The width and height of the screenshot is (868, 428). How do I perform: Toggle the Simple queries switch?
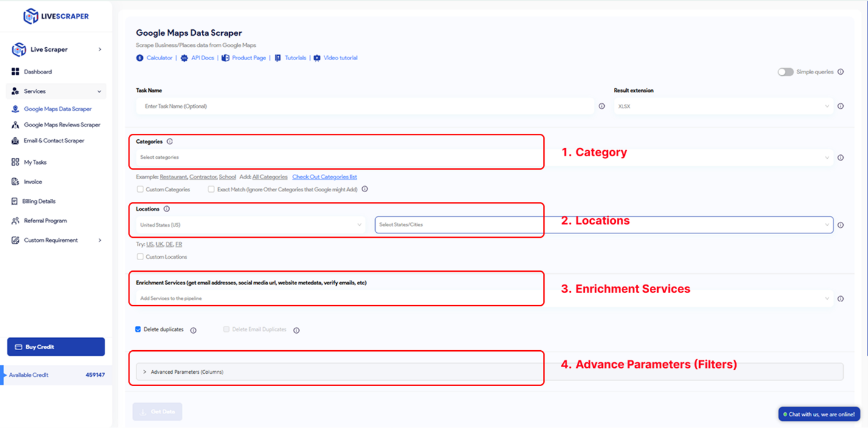(x=785, y=72)
